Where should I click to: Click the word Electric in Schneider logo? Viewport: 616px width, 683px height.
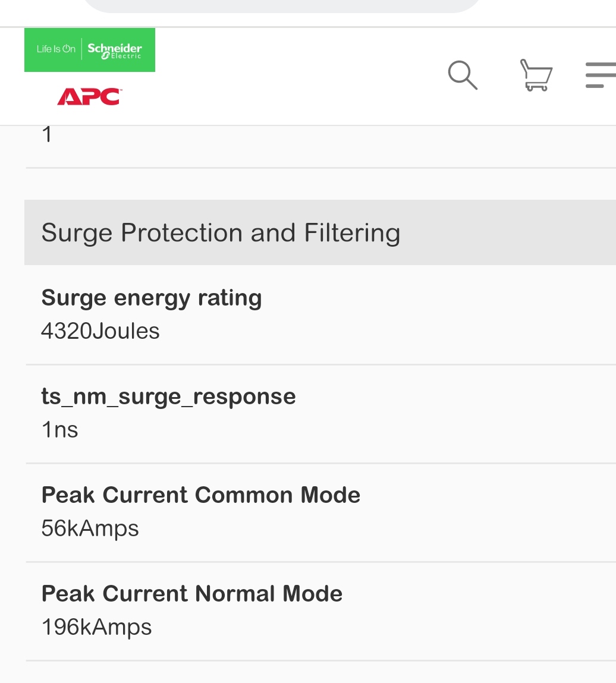tap(126, 56)
